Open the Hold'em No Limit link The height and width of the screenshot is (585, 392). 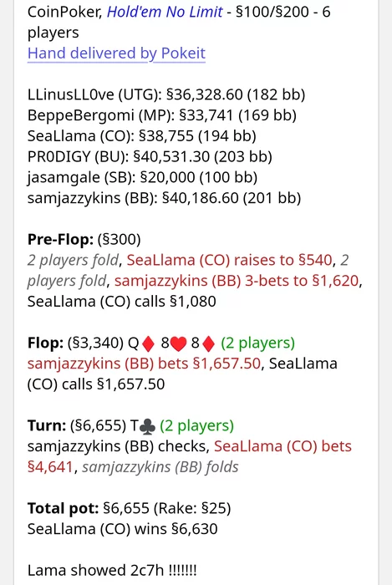click(165, 13)
